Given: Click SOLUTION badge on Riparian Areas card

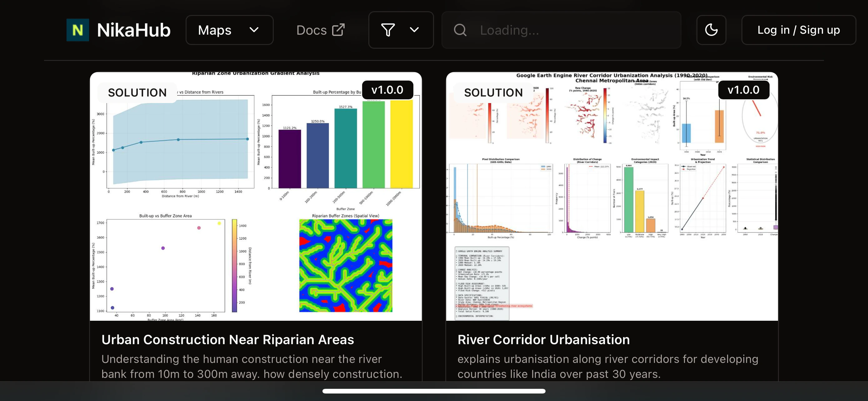Looking at the screenshot, I should (137, 92).
